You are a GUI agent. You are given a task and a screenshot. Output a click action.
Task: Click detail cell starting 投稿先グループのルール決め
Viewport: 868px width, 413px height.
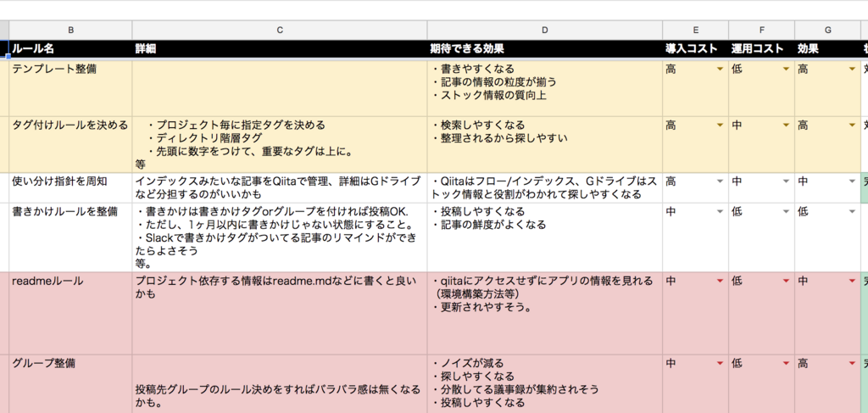pos(280,384)
